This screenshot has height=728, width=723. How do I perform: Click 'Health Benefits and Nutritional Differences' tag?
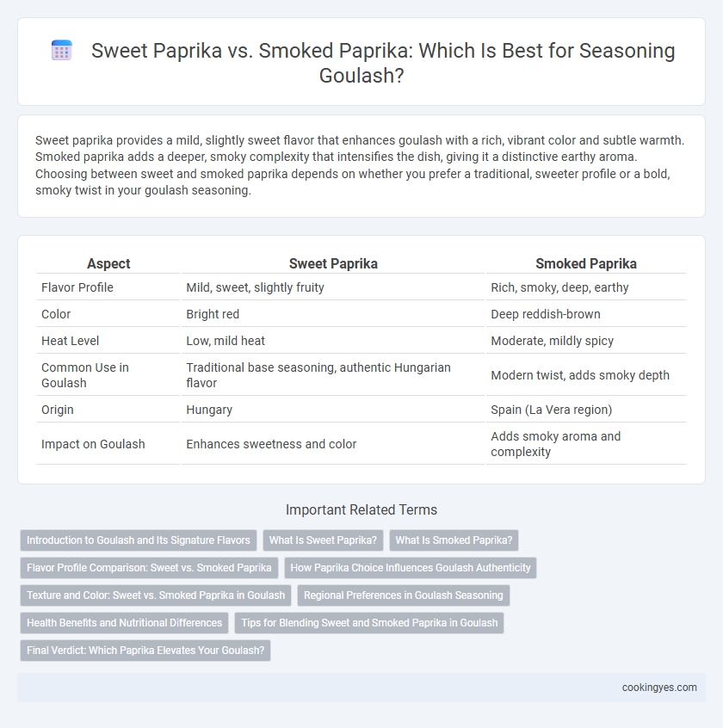(125, 623)
